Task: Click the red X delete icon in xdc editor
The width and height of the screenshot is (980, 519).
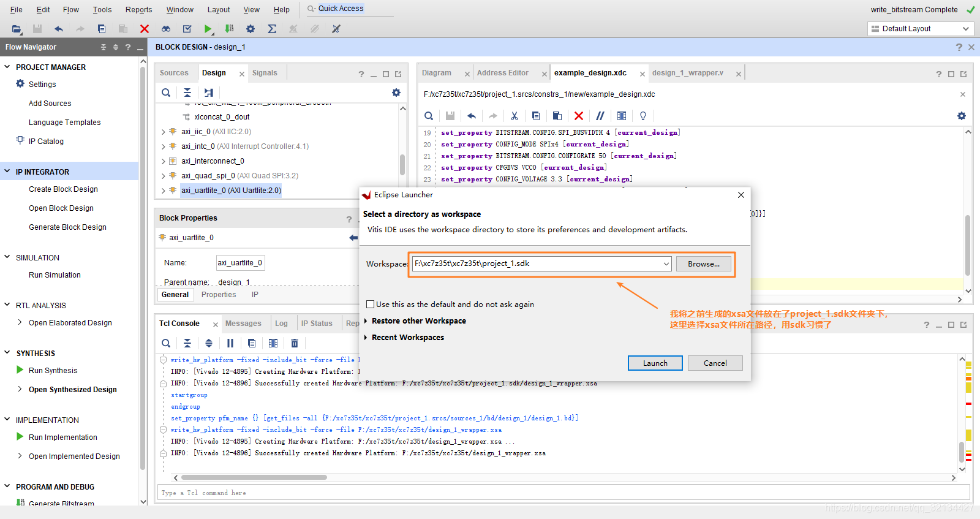Action: [x=579, y=116]
